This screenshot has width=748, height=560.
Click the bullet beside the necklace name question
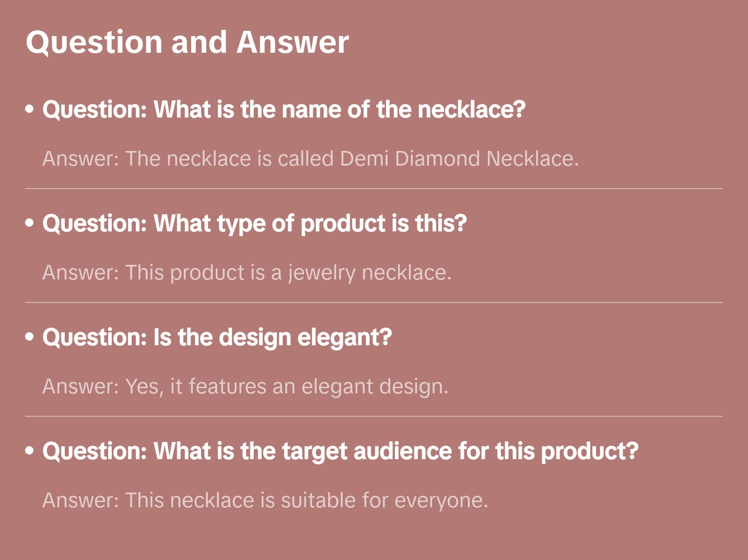click(30, 109)
